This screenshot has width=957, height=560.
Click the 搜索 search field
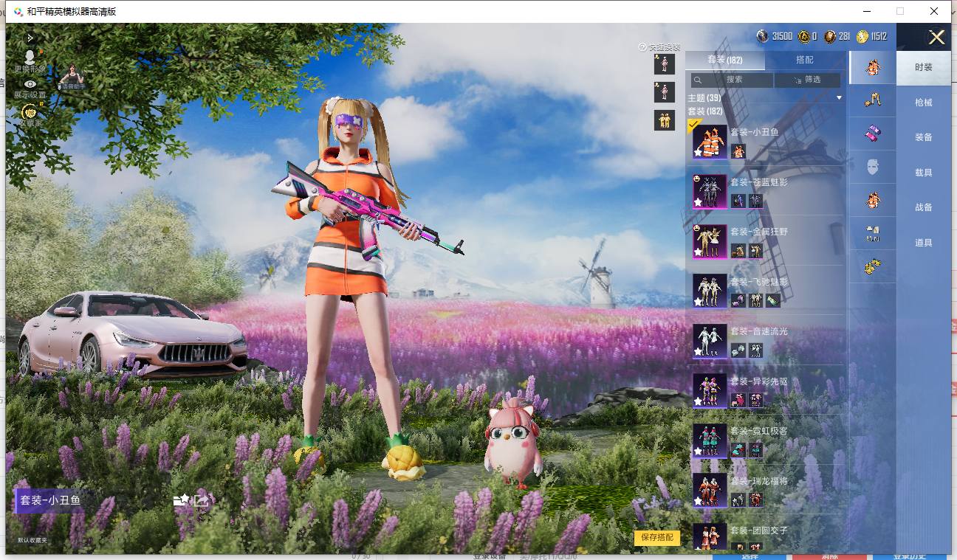733,80
